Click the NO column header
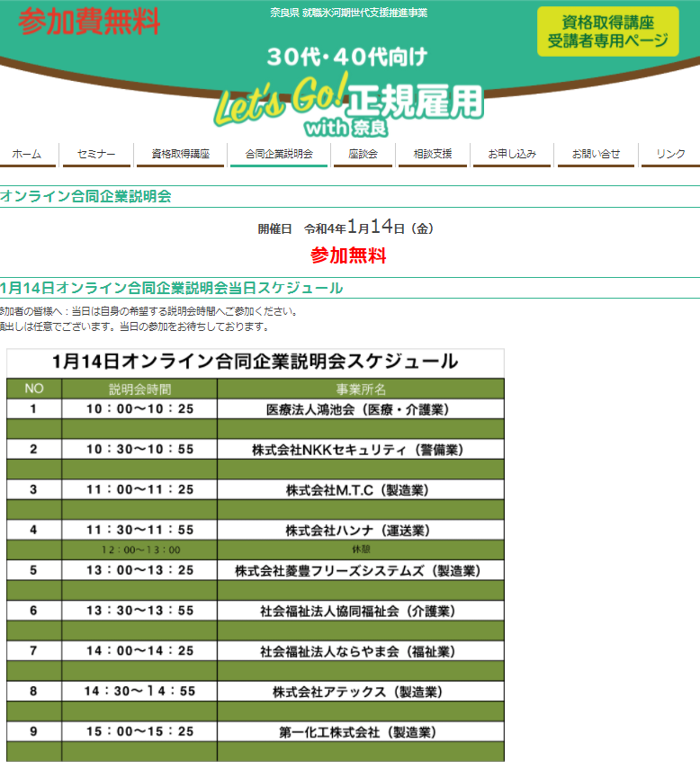 [x=34, y=389]
